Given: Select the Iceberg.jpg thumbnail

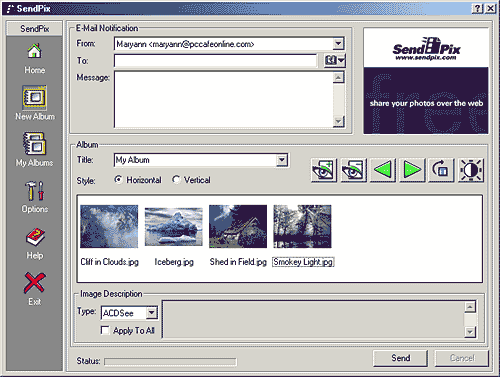Looking at the screenshot, I should click(174, 227).
